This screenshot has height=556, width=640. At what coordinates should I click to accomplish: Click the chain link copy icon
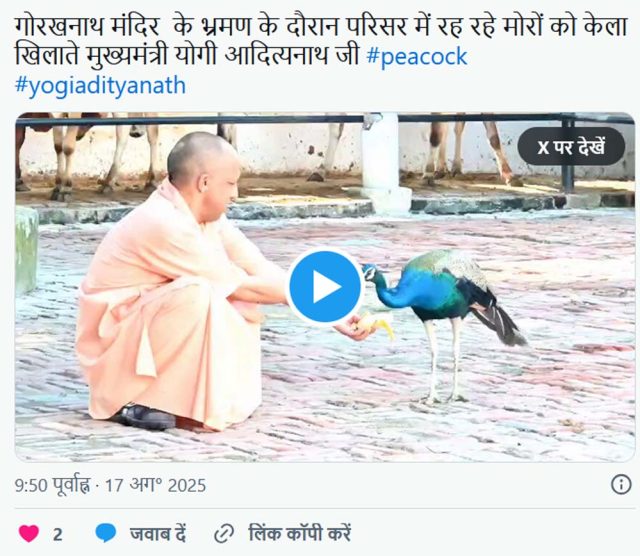click(x=224, y=534)
